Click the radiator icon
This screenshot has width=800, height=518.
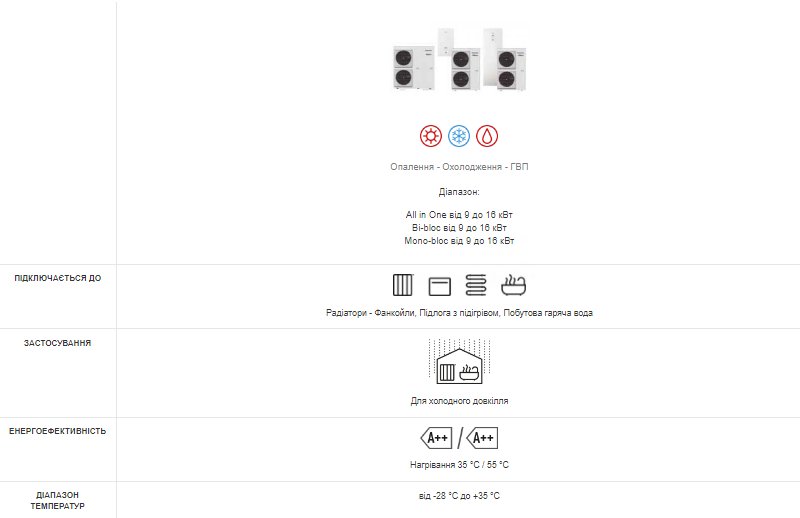pyautogui.click(x=403, y=285)
